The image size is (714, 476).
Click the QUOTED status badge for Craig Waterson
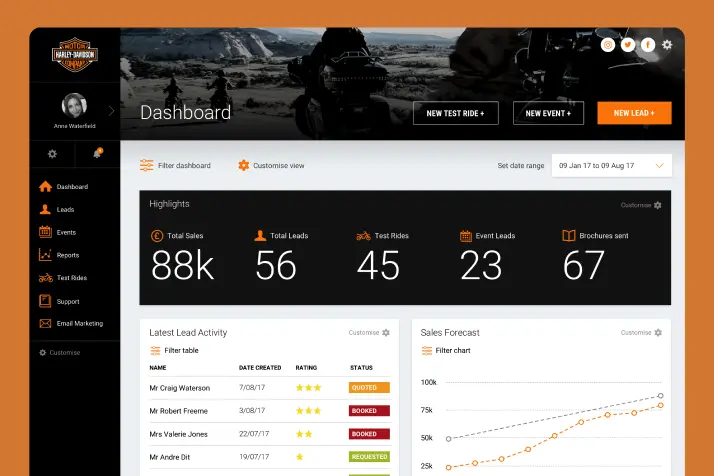click(369, 388)
